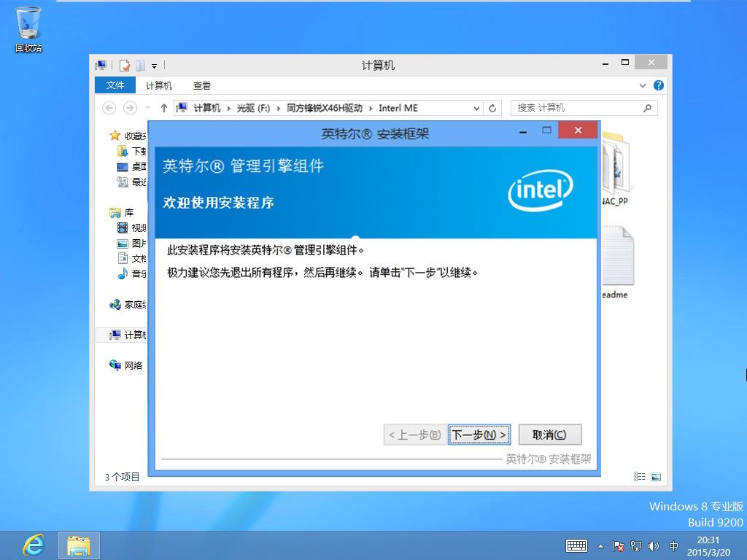Click the computer icon in Explorer title bar
The height and width of the screenshot is (560, 747).
point(101,65)
